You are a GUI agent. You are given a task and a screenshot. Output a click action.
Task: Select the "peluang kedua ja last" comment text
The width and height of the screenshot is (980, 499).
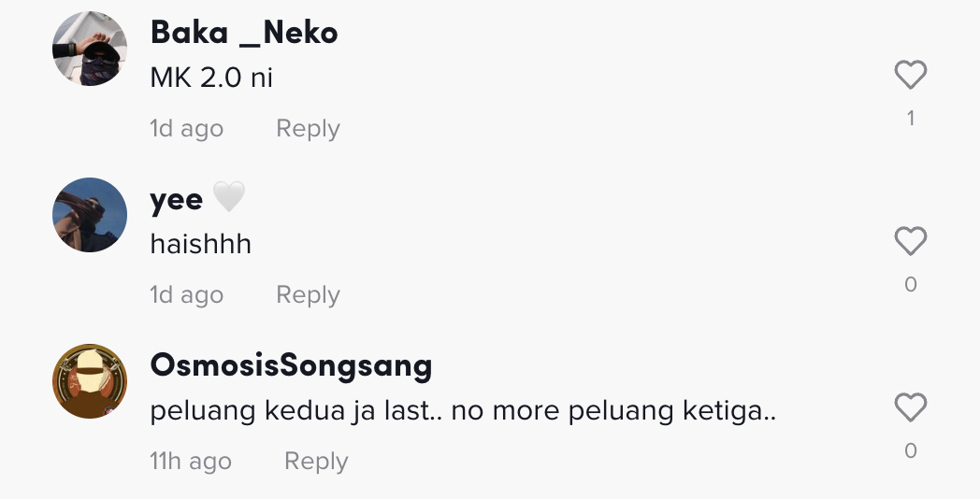pyautogui.click(x=463, y=410)
